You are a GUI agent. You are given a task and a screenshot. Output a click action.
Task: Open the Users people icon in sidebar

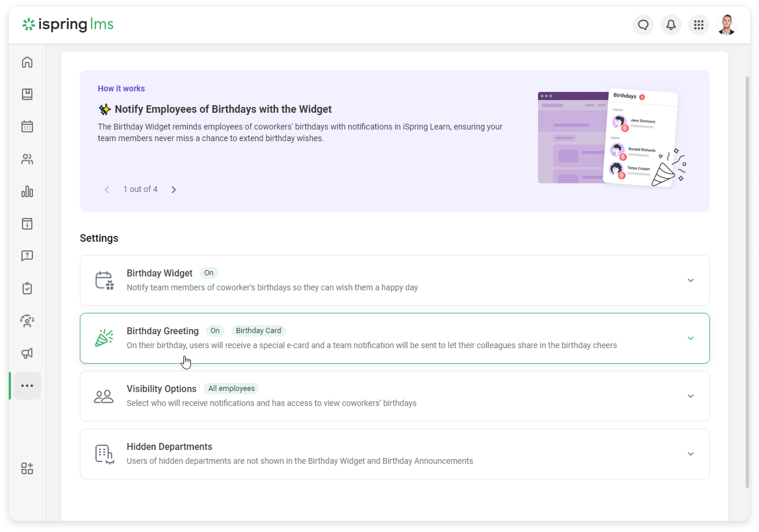click(x=27, y=159)
